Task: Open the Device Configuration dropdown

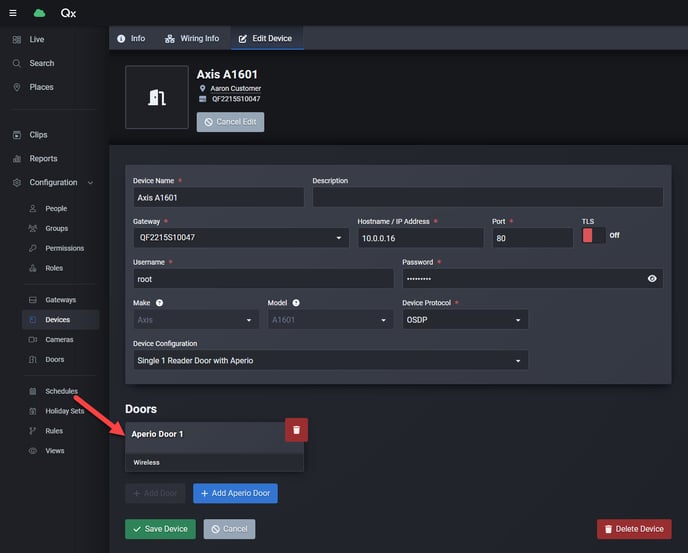Action: (330, 360)
